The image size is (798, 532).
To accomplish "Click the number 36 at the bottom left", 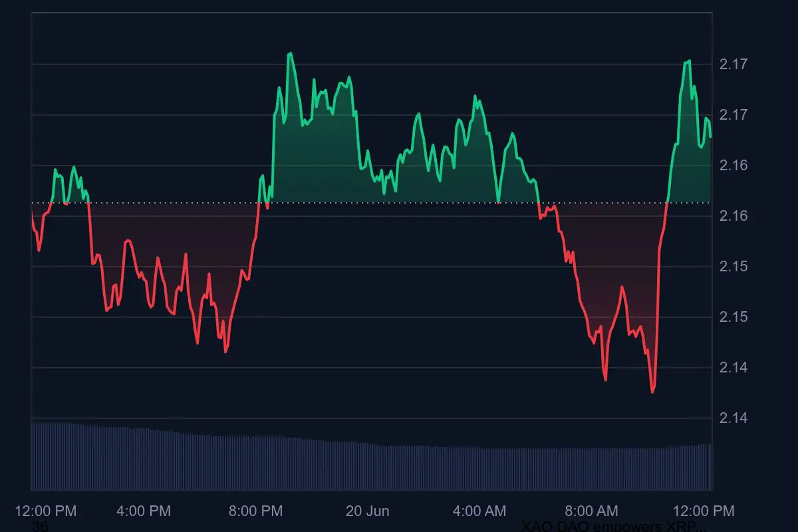I will pos(39,527).
